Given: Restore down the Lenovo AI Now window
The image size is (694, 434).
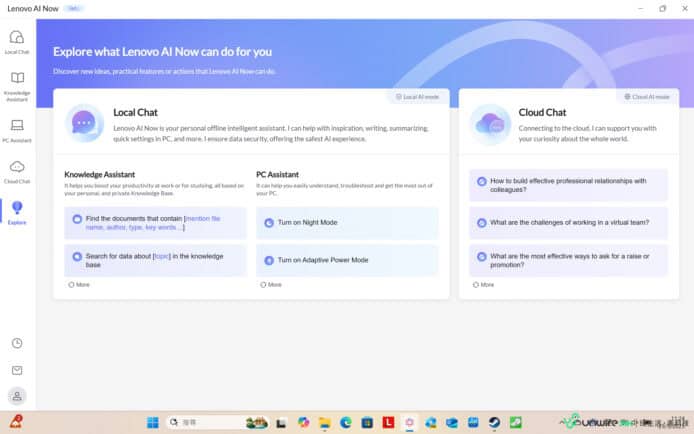Looking at the screenshot, I should 663,8.
